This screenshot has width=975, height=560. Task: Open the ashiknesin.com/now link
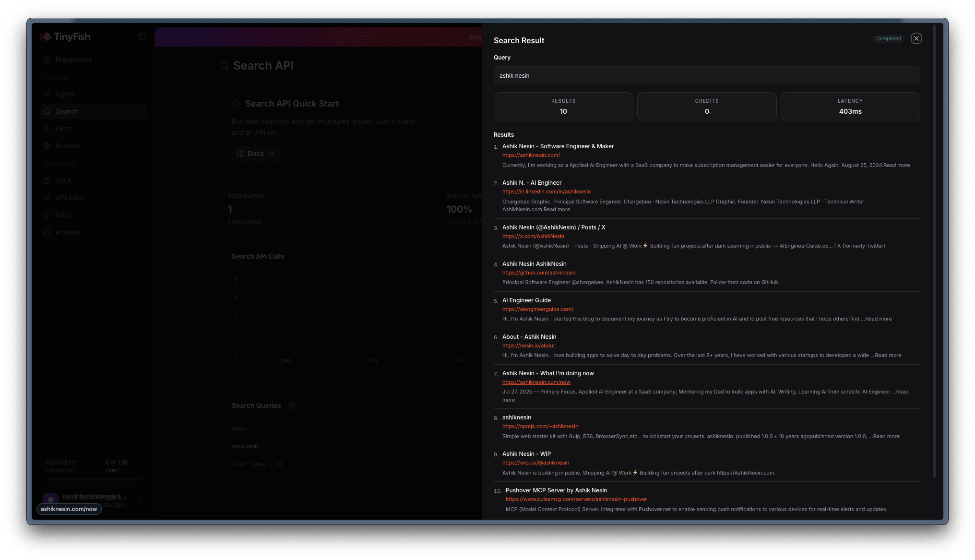(x=536, y=382)
